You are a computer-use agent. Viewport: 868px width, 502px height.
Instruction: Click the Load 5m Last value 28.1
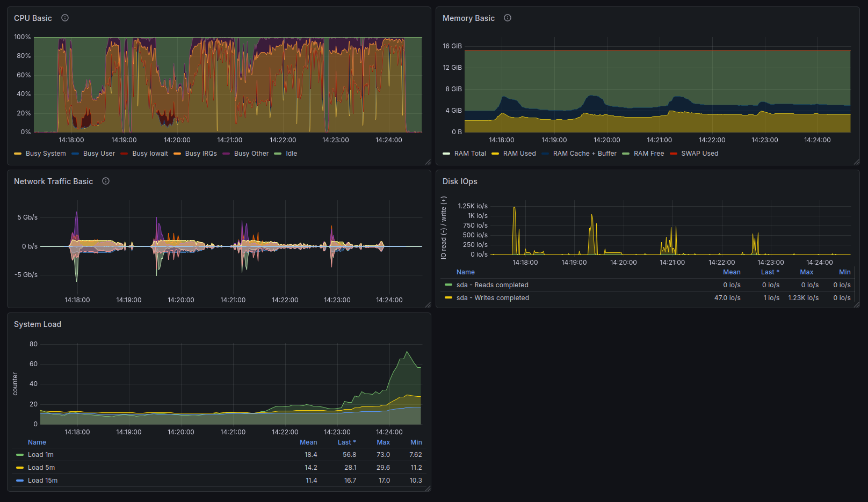pos(350,468)
